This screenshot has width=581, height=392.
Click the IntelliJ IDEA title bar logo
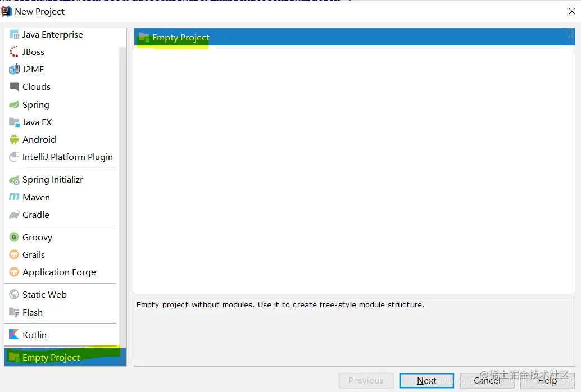(x=6, y=11)
